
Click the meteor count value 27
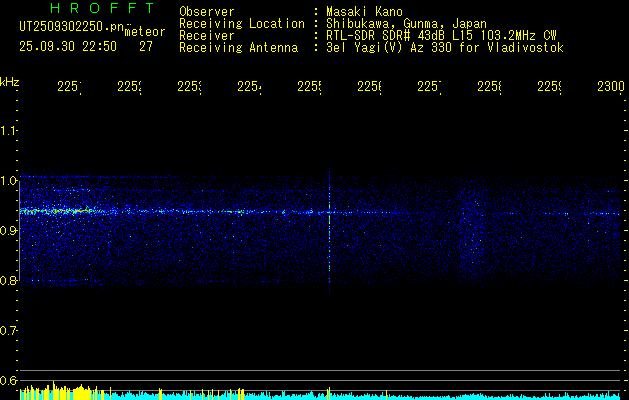[x=146, y=47]
